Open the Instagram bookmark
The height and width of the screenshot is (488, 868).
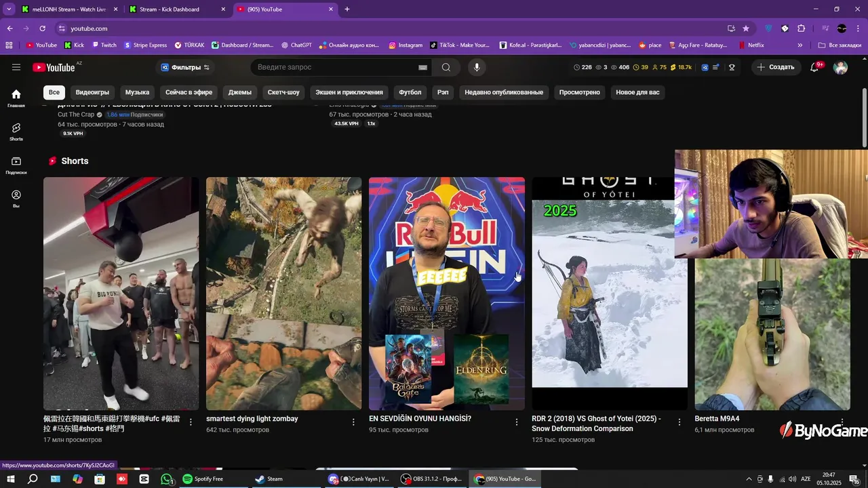pyautogui.click(x=406, y=45)
